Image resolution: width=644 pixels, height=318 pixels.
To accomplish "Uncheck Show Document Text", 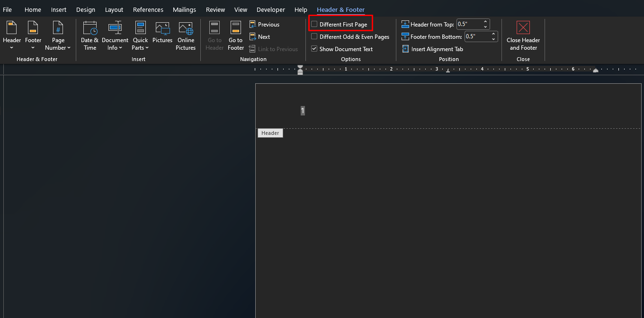I will [x=314, y=49].
